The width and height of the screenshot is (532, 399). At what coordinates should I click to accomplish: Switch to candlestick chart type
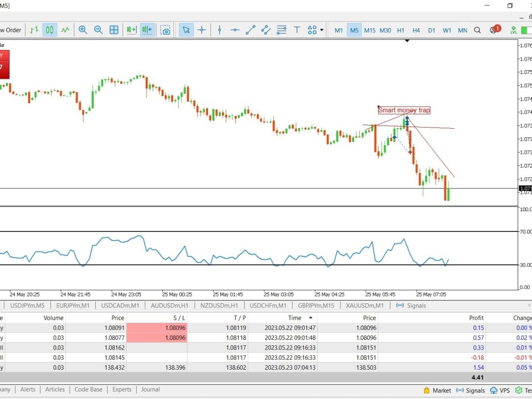tap(49, 30)
